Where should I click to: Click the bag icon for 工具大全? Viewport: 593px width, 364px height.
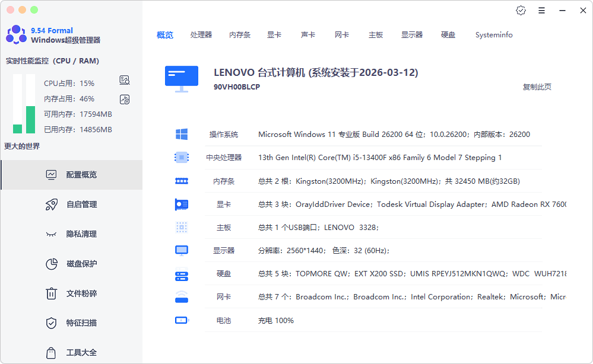pos(51,353)
